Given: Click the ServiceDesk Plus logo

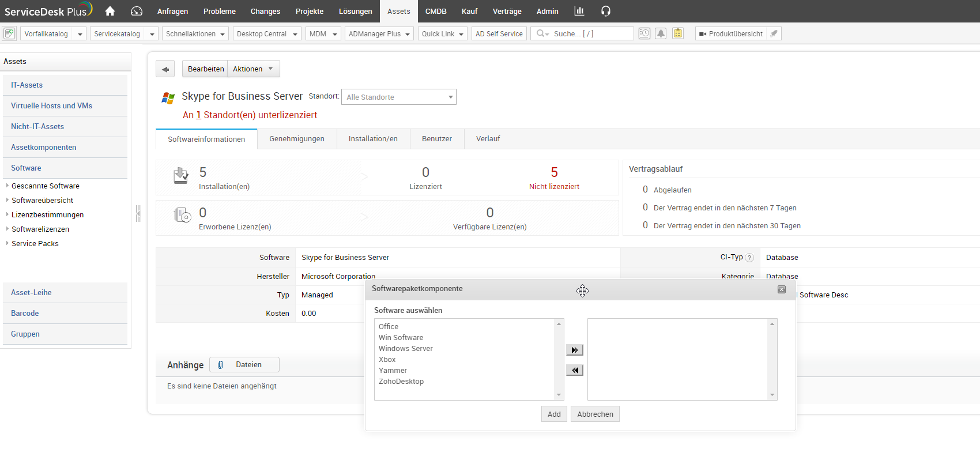Looking at the screenshot, I should coord(48,10).
